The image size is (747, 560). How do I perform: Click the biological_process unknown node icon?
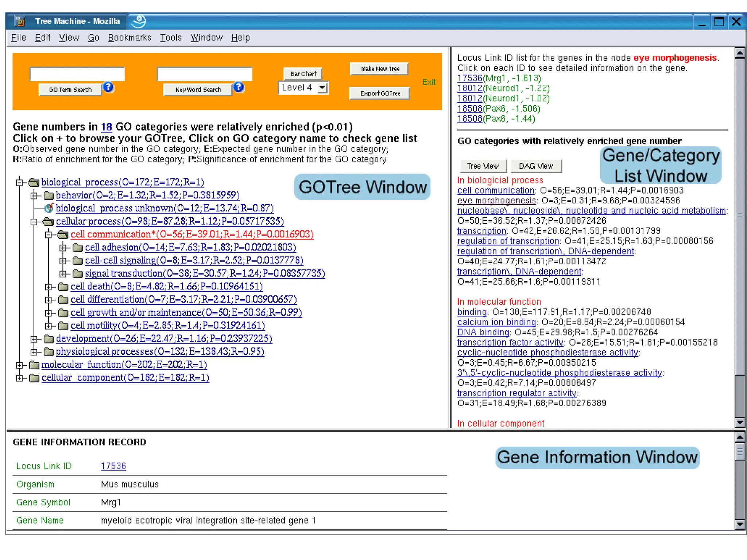click(49, 208)
